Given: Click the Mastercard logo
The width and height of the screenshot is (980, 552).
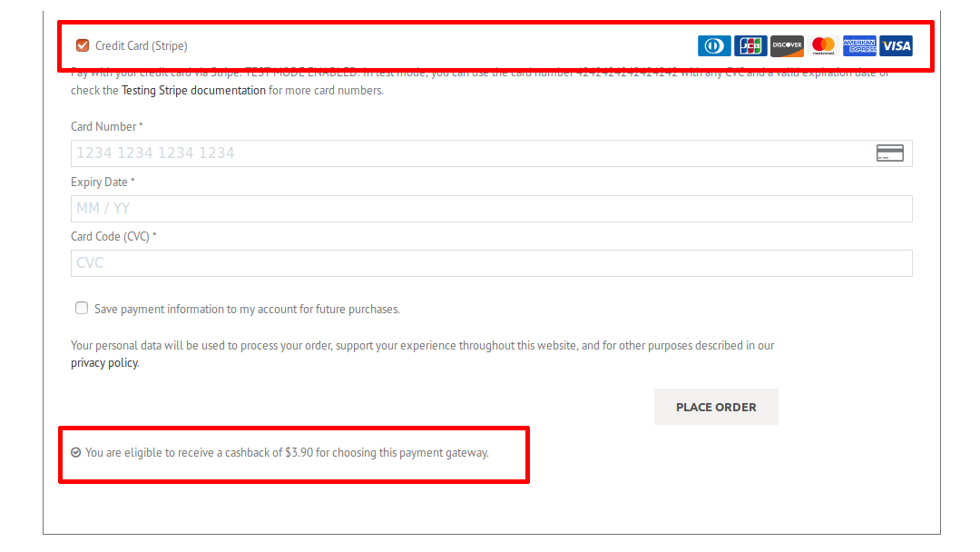Looking at the screenshot, I should click(x=823, y=45).
